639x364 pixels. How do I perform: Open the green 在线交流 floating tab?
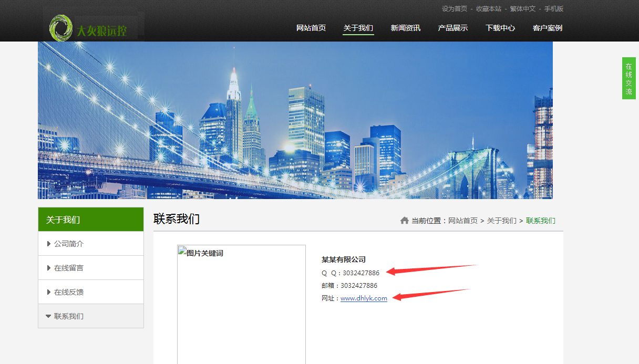pyautogui.click(x=628, y=77)
